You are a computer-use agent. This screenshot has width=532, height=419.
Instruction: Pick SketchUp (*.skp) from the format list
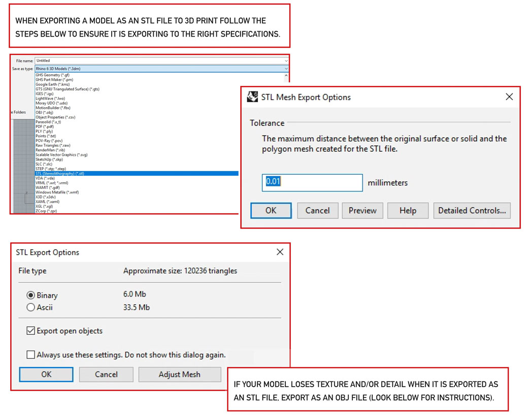tap(49, 159)
